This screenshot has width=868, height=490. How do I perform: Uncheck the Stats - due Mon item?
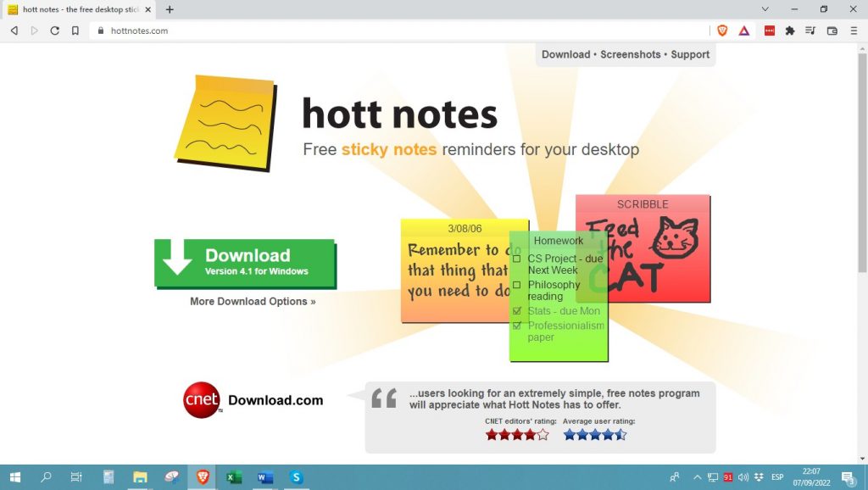(x=517, y=311)
